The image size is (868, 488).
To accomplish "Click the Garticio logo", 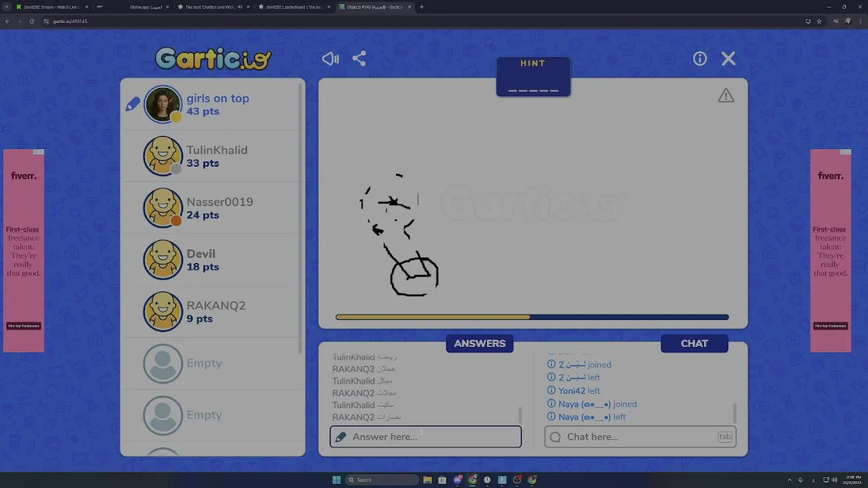I will tap(214, 58).
